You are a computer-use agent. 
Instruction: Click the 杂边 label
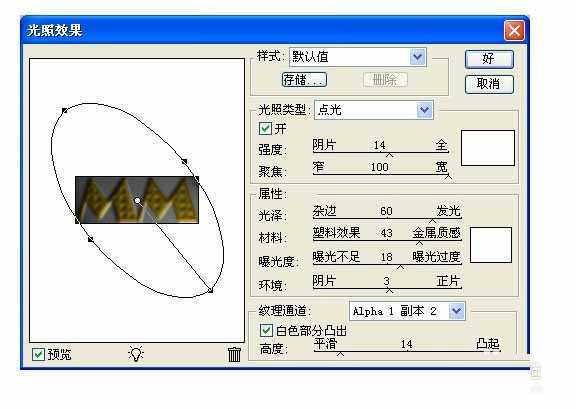(x=324, y=211)
